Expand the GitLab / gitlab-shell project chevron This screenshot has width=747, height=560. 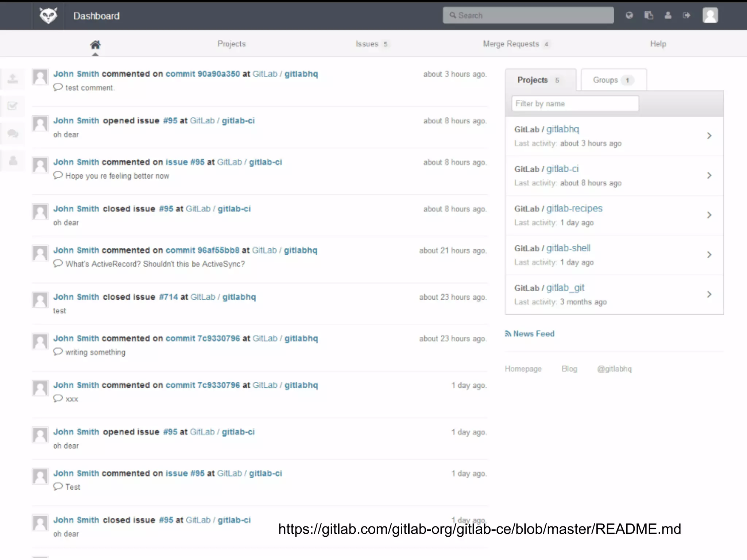[x=709, y=254]
